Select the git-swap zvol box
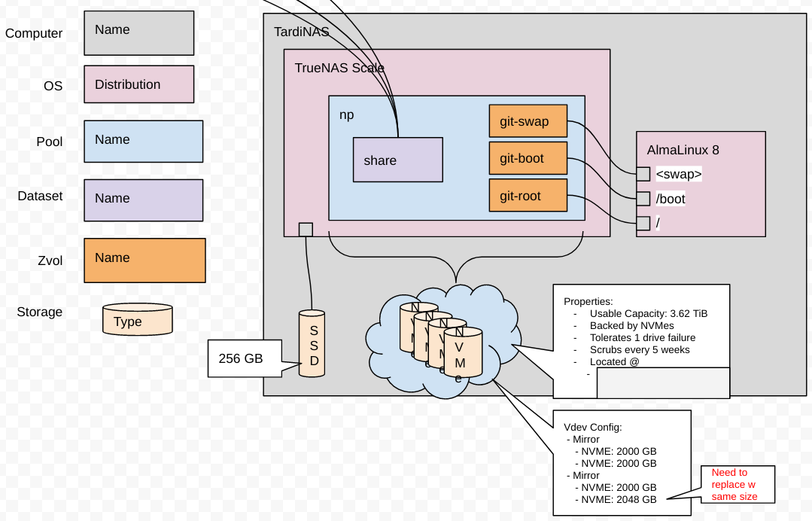The width and height of the screenshot is (812, 521). click(528, 121)
